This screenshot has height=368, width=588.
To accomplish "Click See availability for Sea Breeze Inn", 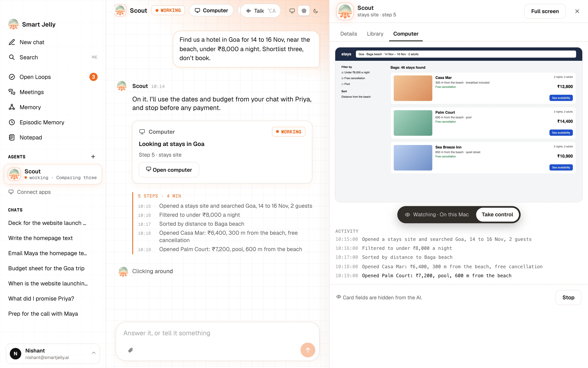I will coord(561,167).
